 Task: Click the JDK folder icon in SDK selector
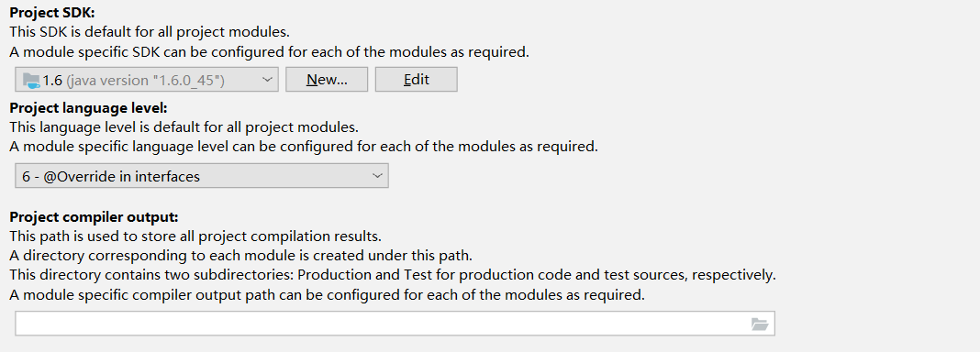tap(31, 80)
